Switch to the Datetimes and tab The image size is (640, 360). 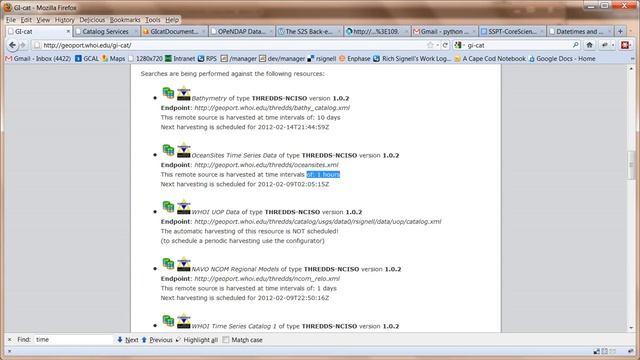(580, 31)
